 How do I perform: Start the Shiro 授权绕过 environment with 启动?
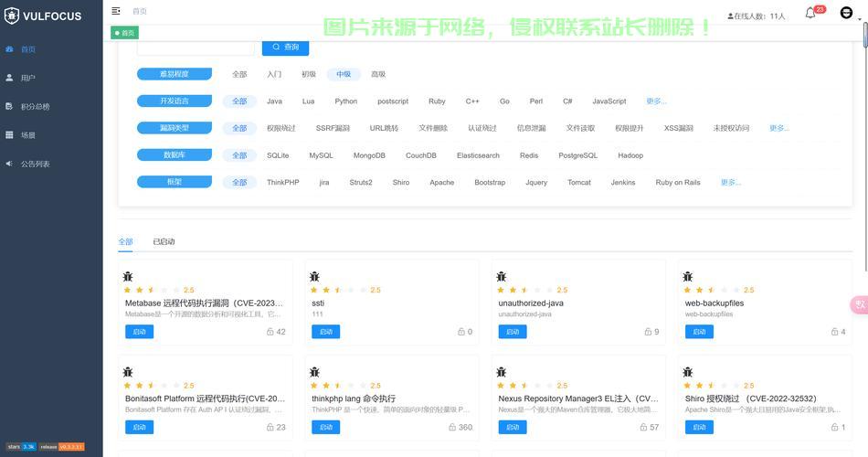coord(699,427)
